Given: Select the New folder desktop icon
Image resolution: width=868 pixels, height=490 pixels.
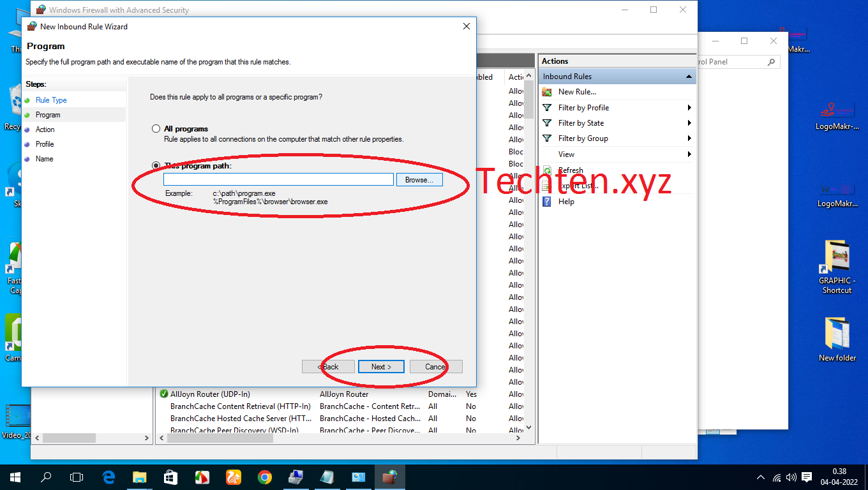Looking at the screenshot, I should (837, 339).
